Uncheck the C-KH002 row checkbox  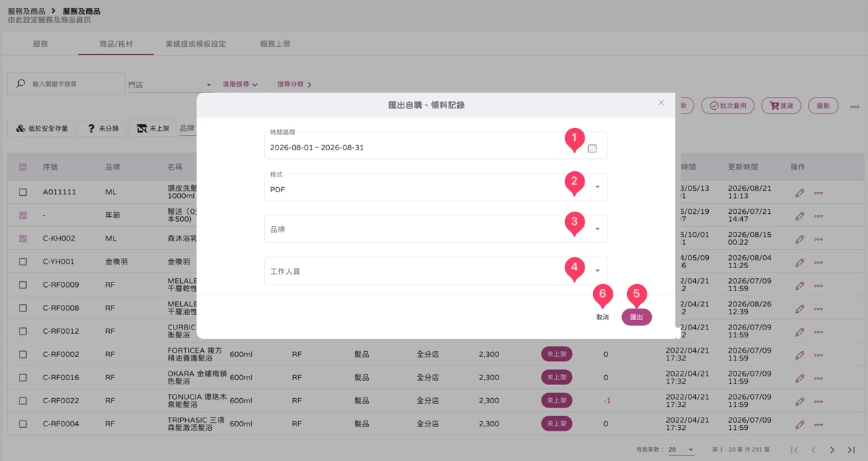point(22,239)
